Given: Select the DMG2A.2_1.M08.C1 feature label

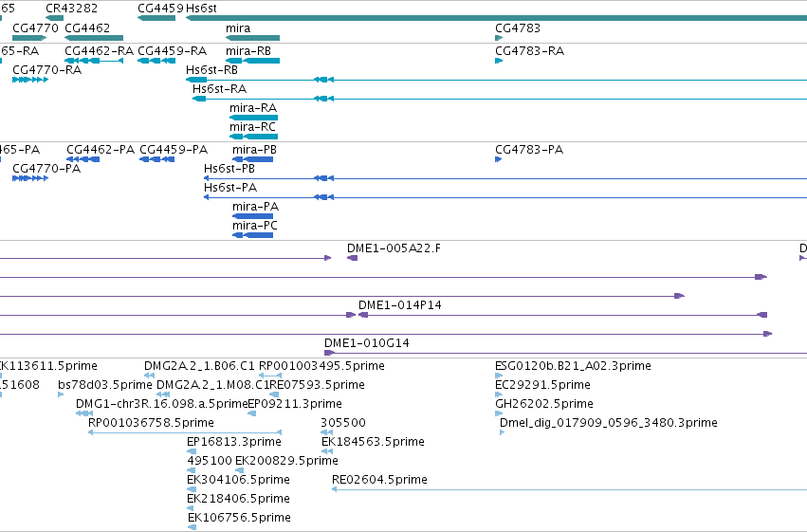Looking at the screenshot, I should [x=212, y=385].
